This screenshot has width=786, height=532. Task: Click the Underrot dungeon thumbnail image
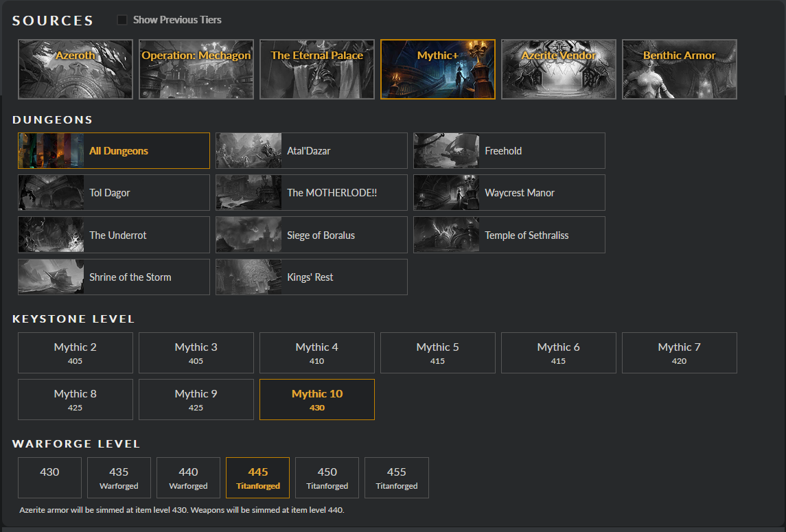pyautogui.click(x=51, y=235)
